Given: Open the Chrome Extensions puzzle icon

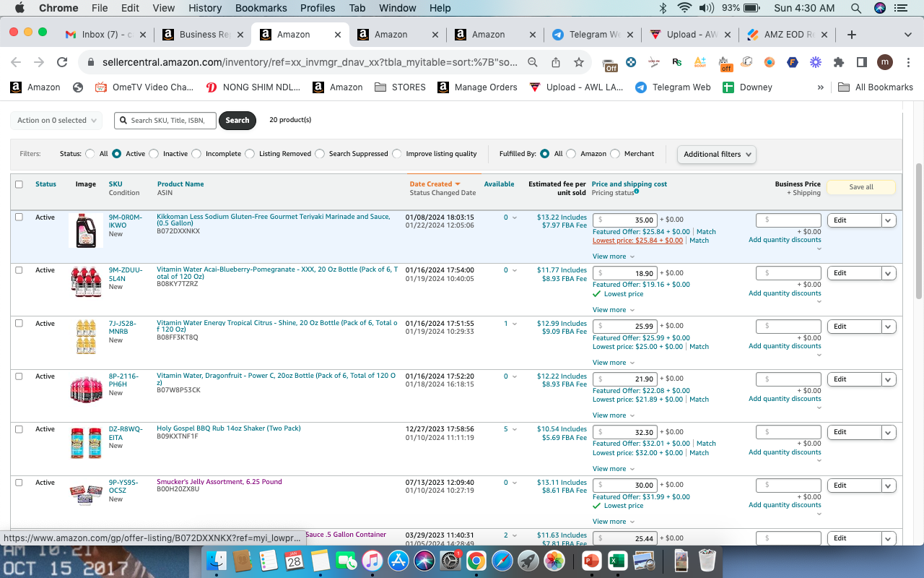Looking at the screenshot, I should point(839,62).
